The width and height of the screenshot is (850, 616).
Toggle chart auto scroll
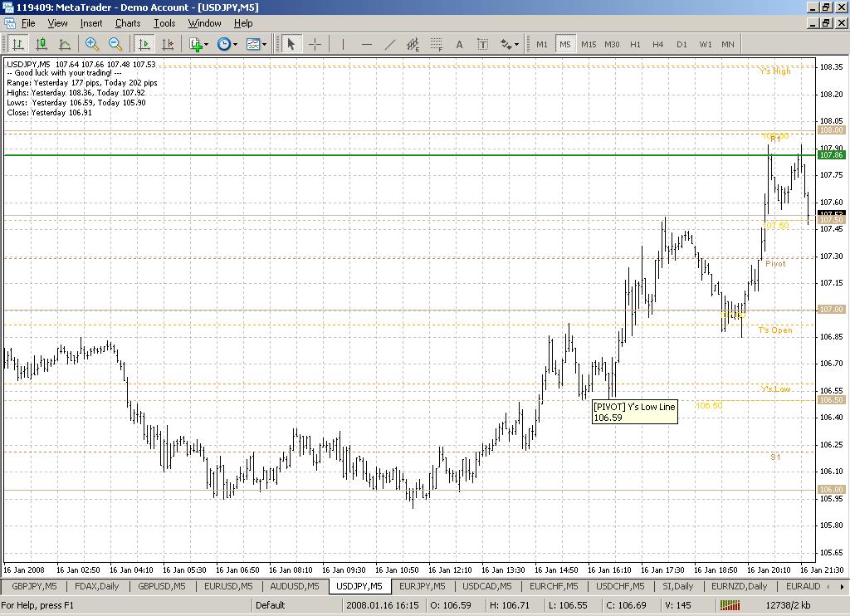pyautogui.click(x=144, y=44)
